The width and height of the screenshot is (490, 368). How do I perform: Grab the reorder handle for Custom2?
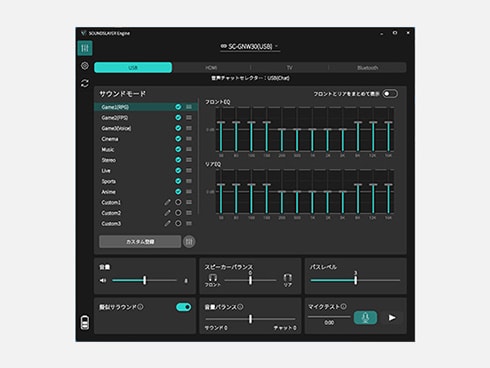189,213
